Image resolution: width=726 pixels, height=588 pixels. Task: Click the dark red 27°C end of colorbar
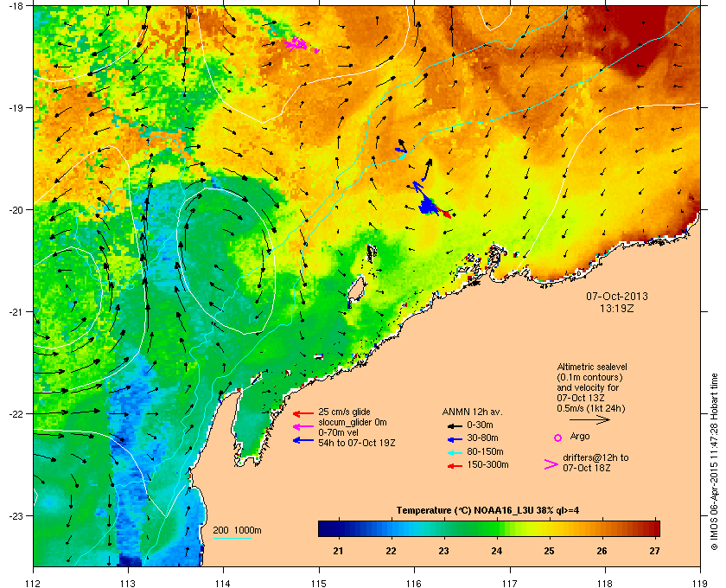tap(653, 528)
